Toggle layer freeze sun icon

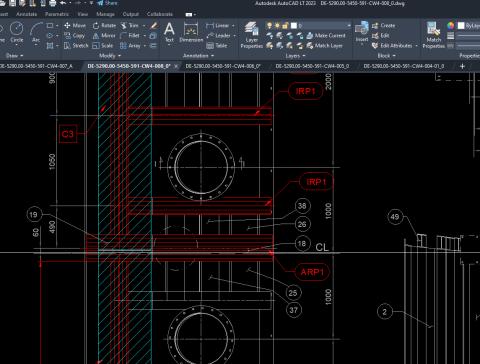[x=277, y=25]
